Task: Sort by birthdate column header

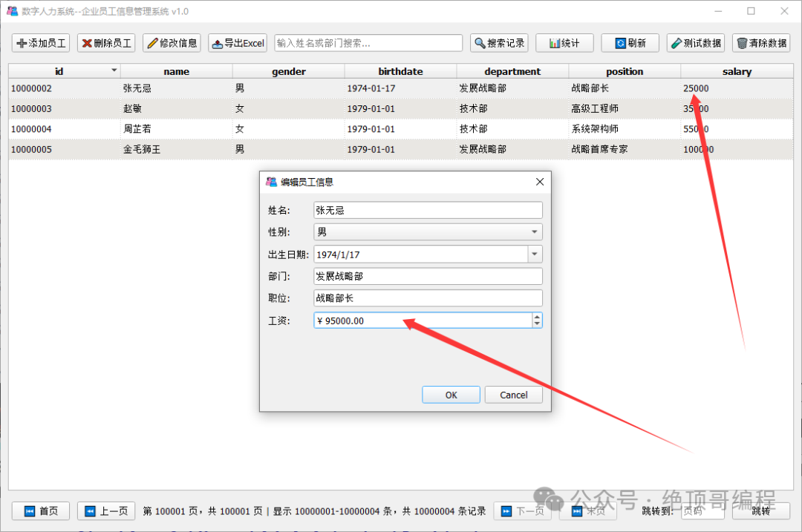Action: click(400, 71)
